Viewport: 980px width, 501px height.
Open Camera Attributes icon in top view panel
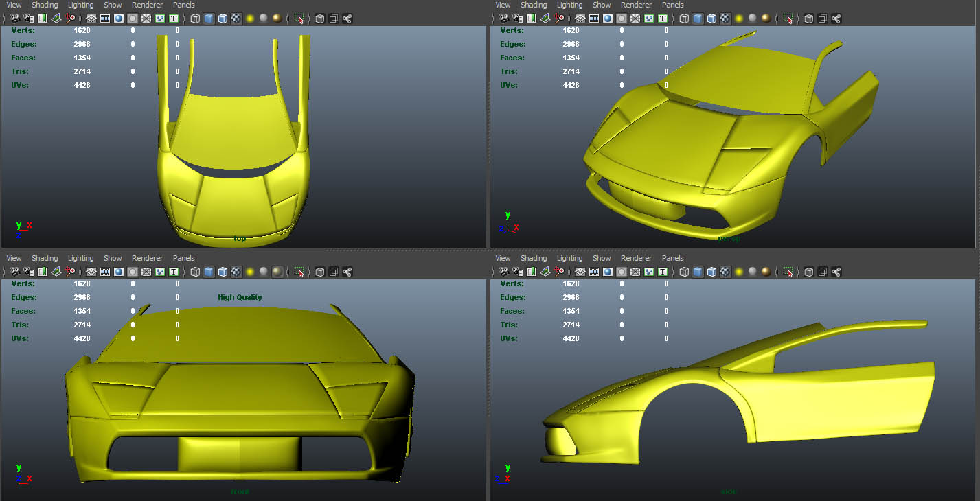pos(28,19)
